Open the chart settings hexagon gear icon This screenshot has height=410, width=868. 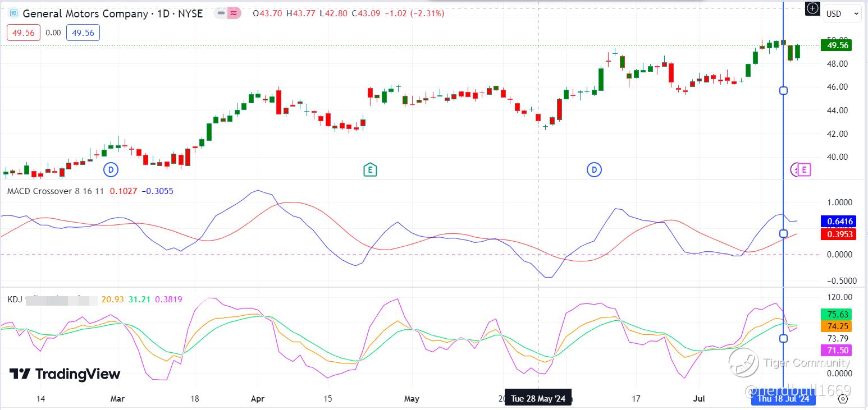coord(843,399)
